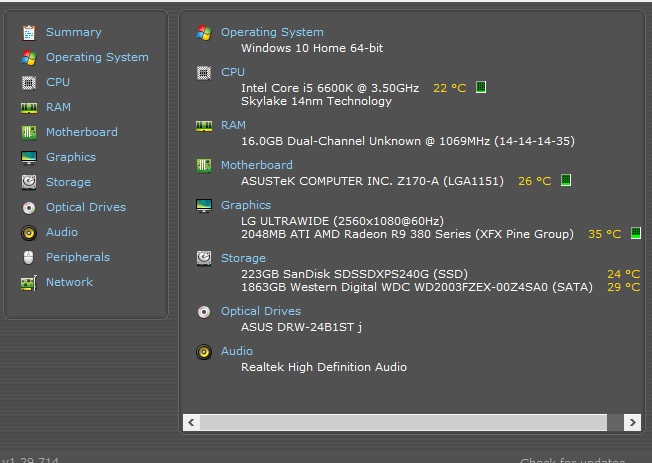Click the Summary clipboard icon in sidebar
652x463 pixels.
click(x=29, y=33)
